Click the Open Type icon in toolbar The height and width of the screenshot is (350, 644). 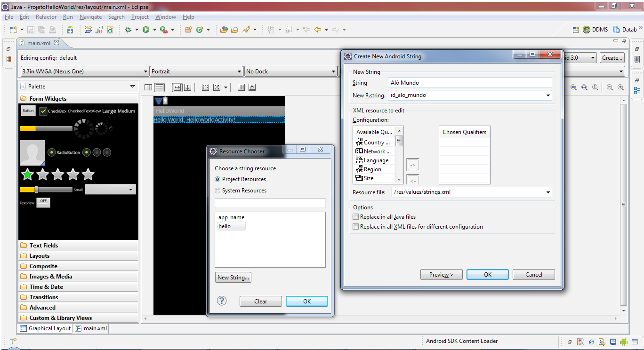[224, 30]
